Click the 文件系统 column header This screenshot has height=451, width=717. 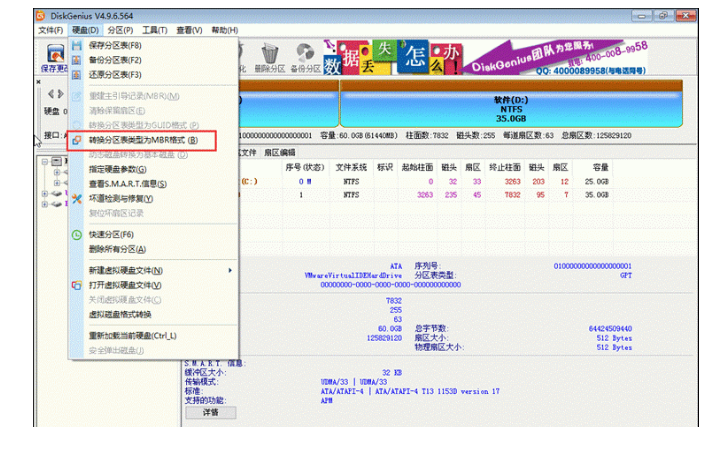[351, 167]
